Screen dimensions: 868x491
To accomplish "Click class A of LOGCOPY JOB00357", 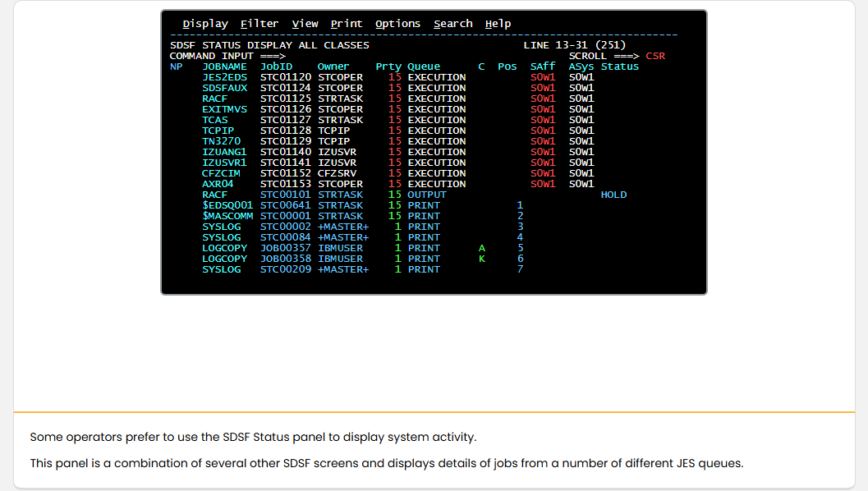I will pyautogui.click(x=481, y=248).
